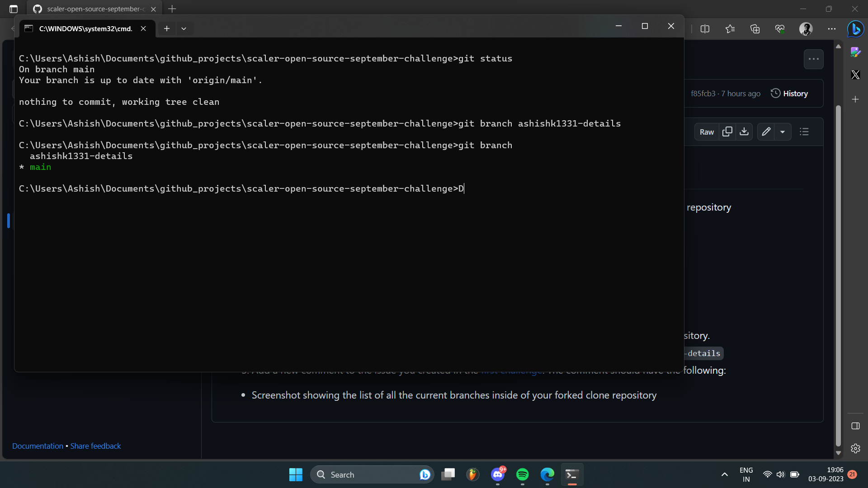Open Discord from the taskbar
The height and width of the screenshot is (488, 868).
tap(498, 474)
